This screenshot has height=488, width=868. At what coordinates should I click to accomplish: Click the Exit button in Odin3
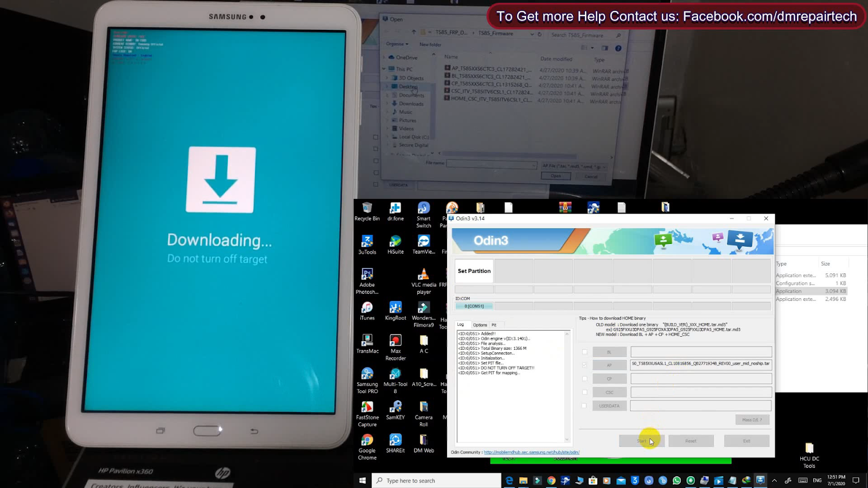[x=746, y=441]
